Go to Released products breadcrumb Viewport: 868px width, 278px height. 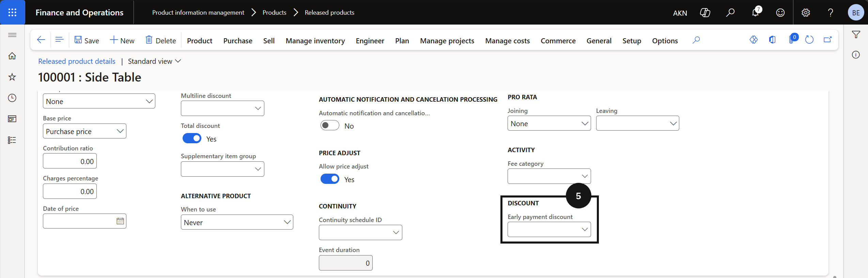(329, 13)
